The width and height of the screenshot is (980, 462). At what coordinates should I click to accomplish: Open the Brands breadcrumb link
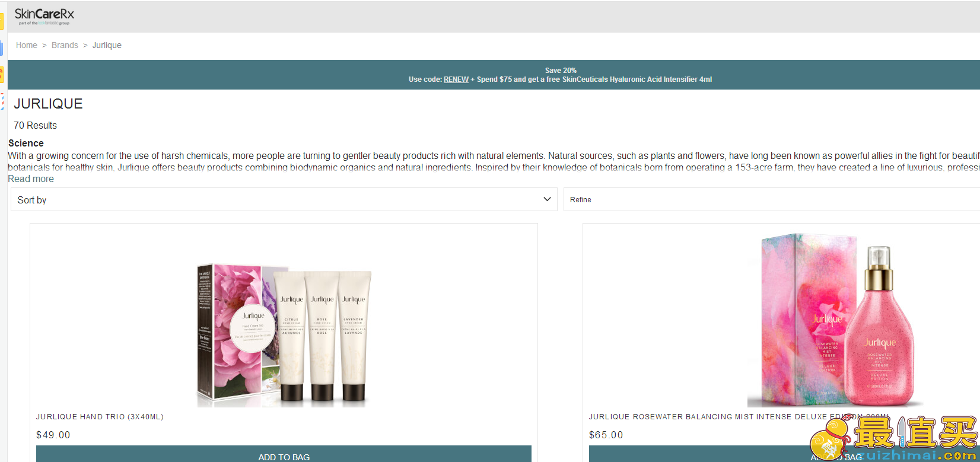65,45
